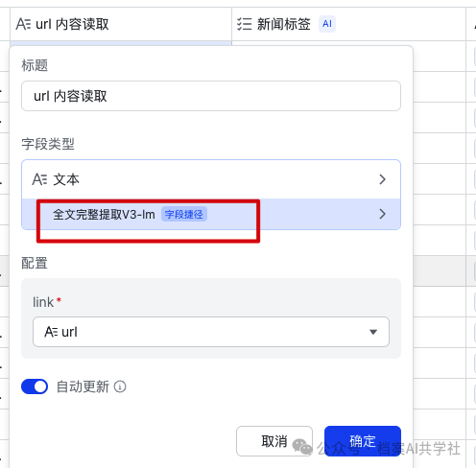
Task: Expand the 全文完整提取V3-lm row chevron
Action: pyautogui.click(x=382, y=214)
